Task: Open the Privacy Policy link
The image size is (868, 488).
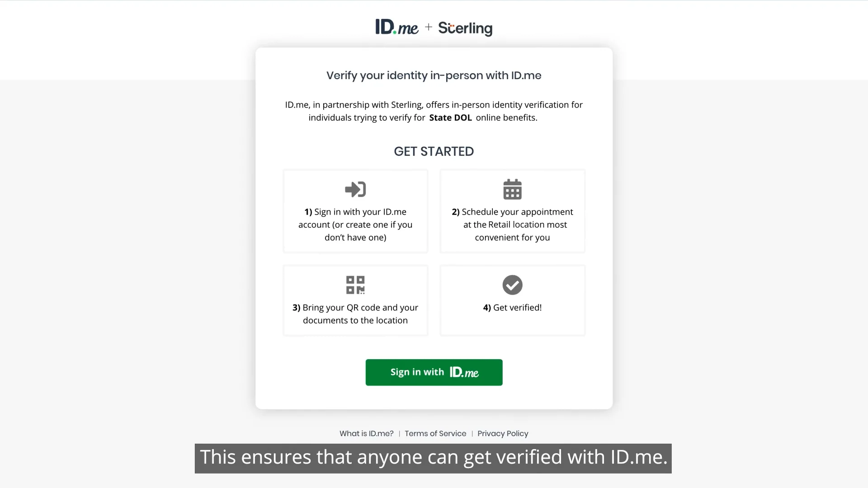Action: [503, 433]
